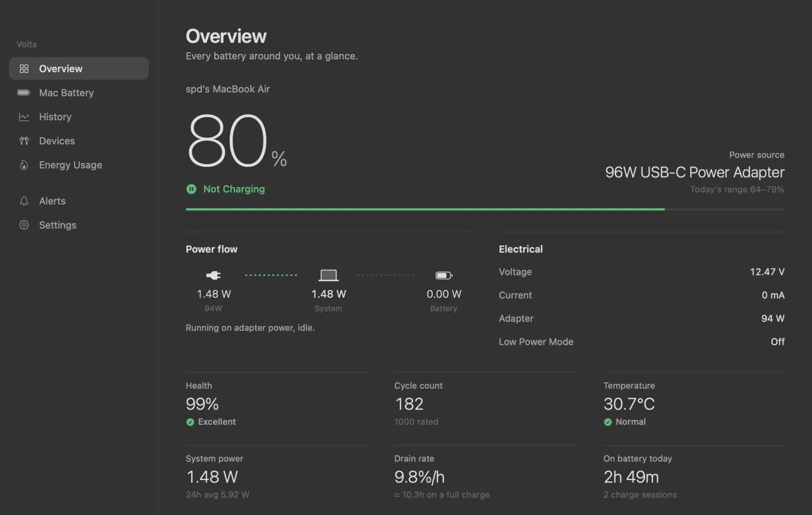Select the Overview sidebar label
812x515 pixels.
pyautogui.click(x=60, y=68)
